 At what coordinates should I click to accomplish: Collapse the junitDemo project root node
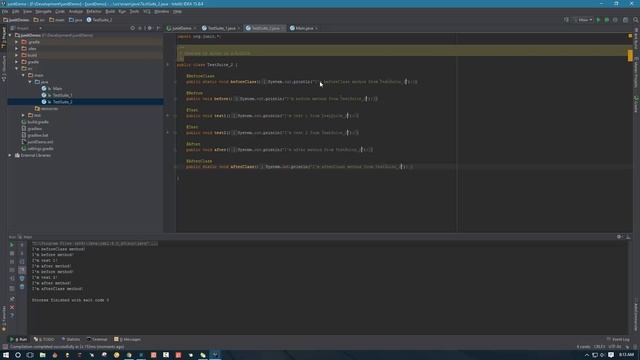coord(10,35)
